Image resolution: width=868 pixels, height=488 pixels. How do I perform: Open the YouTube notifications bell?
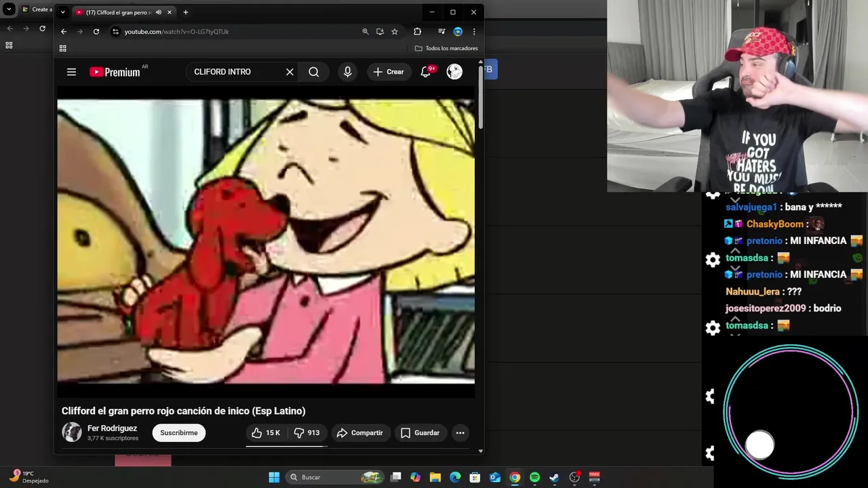(x=426, y=72)
